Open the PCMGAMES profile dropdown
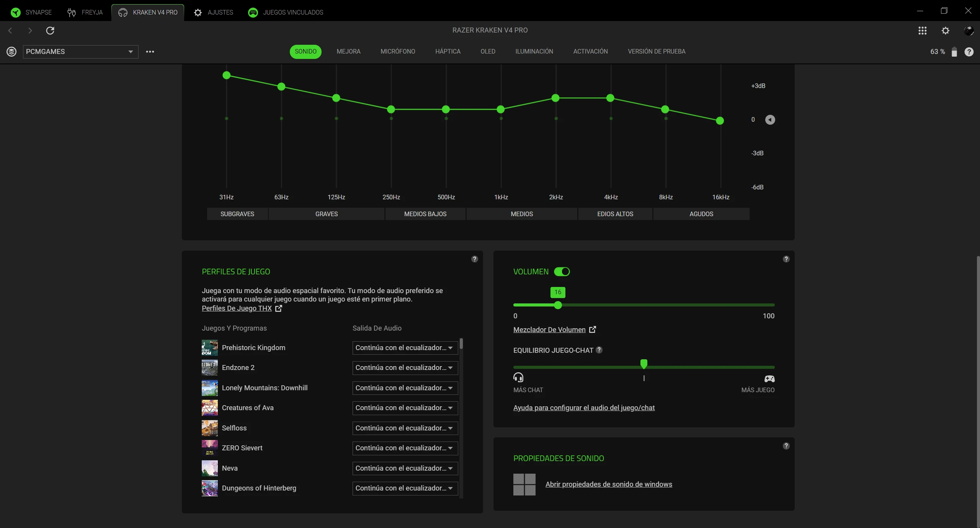 pos(81,52)
